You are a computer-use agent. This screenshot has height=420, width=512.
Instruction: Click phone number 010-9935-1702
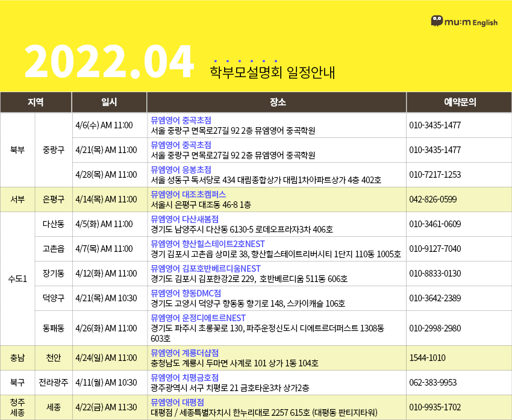pos(435,407)
